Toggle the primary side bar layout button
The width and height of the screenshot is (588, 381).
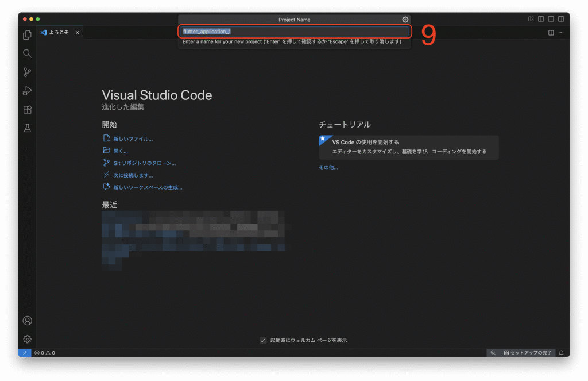pos(541,19)
